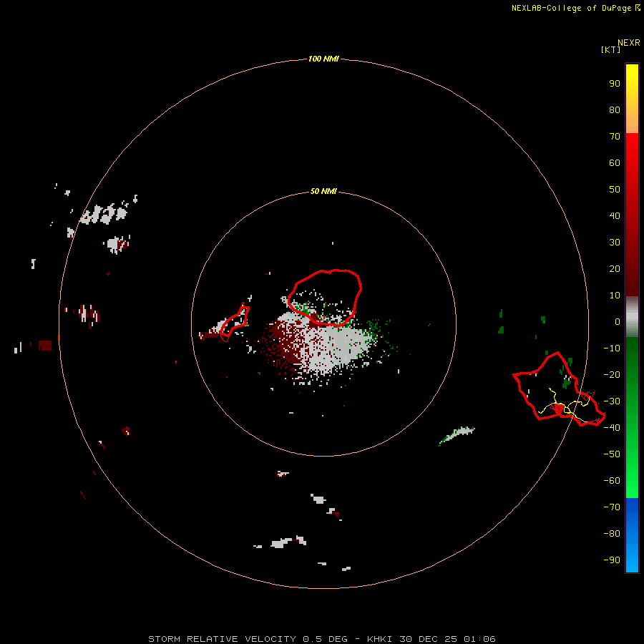
Task: Select the positive 70 knot scale label
Action: point(615,137)
